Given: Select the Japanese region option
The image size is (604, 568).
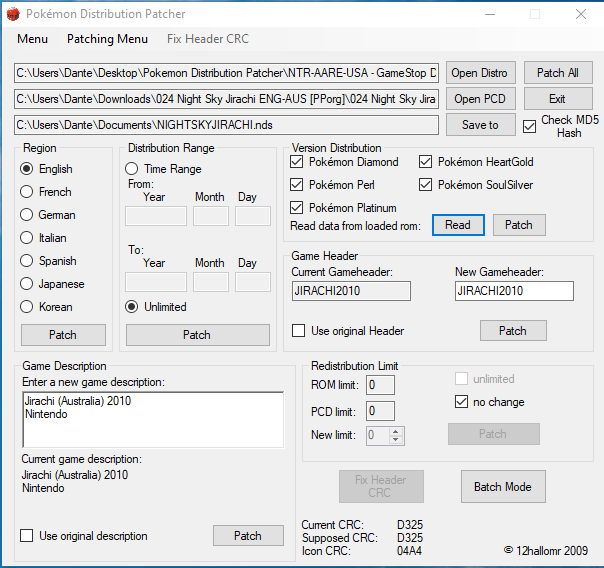Looking at the screenshot, I should (27, 284).
